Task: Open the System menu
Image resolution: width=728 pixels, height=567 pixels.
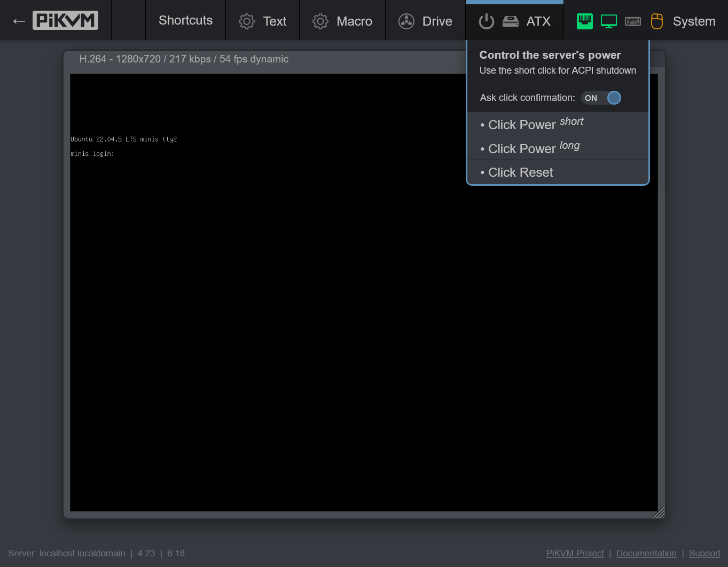Action: (x=693, y=21)
